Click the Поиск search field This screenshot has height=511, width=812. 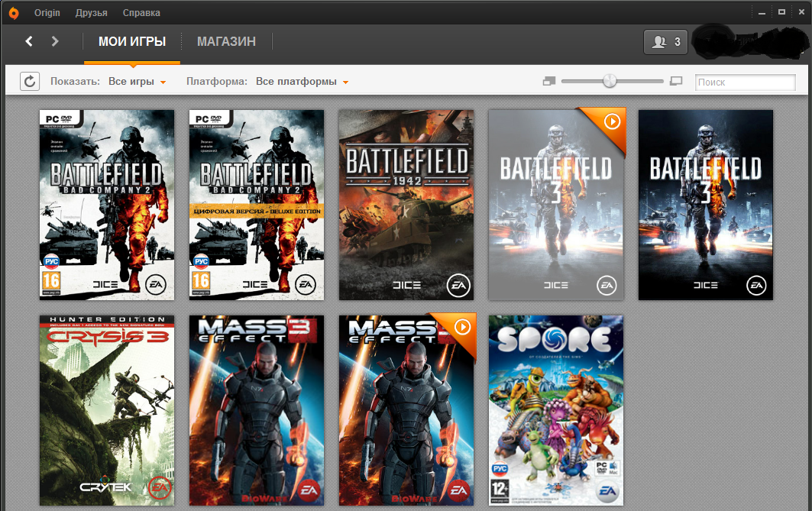[746, 82]
